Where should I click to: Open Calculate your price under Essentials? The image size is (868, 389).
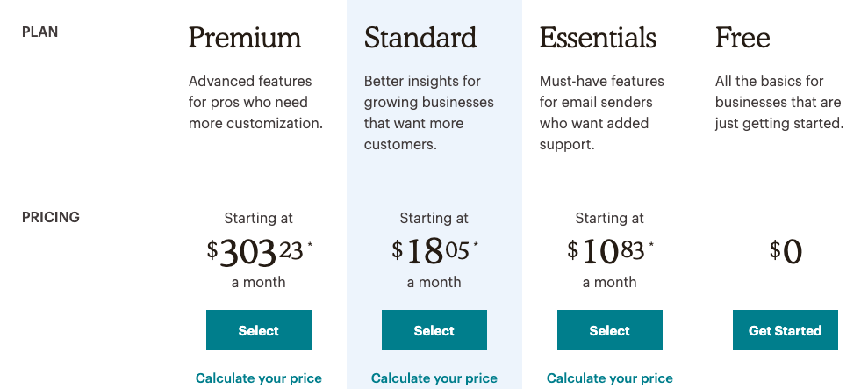pos(609,378)
